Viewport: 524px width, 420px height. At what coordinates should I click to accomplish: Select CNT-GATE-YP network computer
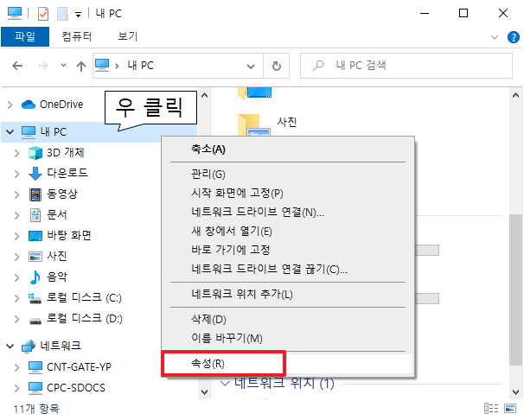(80, 366)
